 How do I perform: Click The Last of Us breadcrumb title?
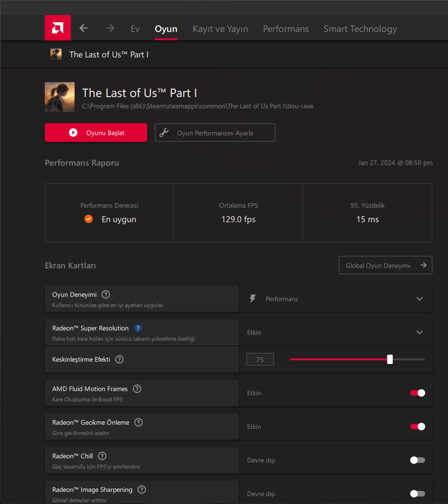(109, 55)
